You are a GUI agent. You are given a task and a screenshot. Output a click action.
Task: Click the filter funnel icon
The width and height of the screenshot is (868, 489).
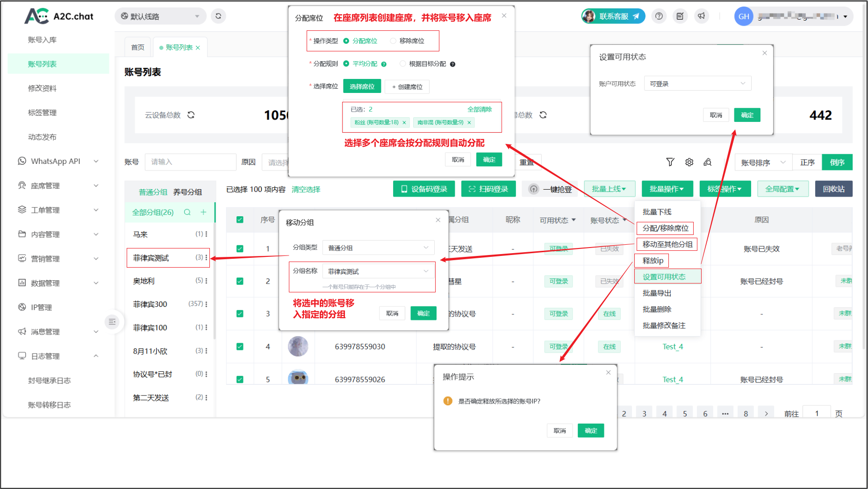pyautogui.click(x=670, y=162)
